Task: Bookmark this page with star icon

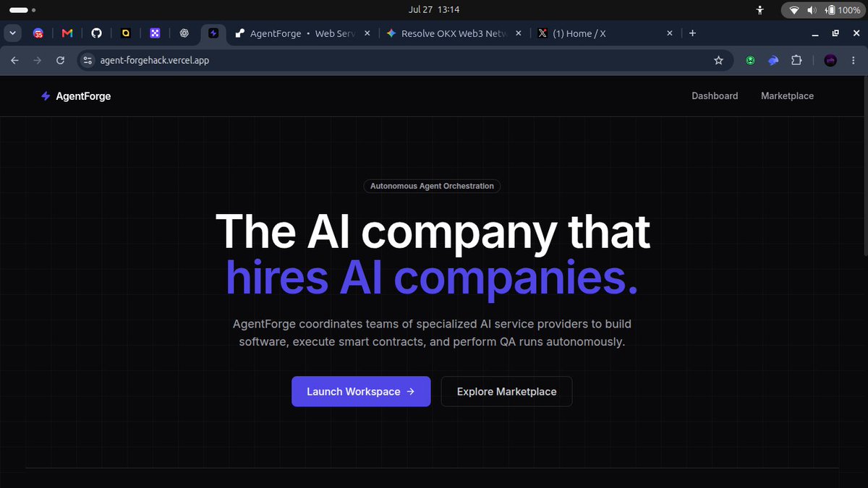Action: point(718,61)
